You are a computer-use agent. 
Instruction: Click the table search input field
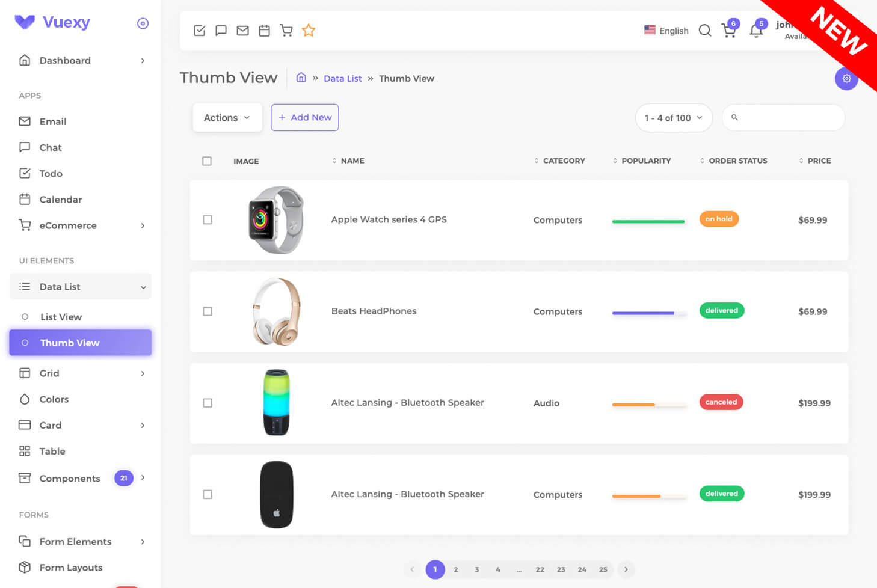pyautogui.click(x=783, y=118)
